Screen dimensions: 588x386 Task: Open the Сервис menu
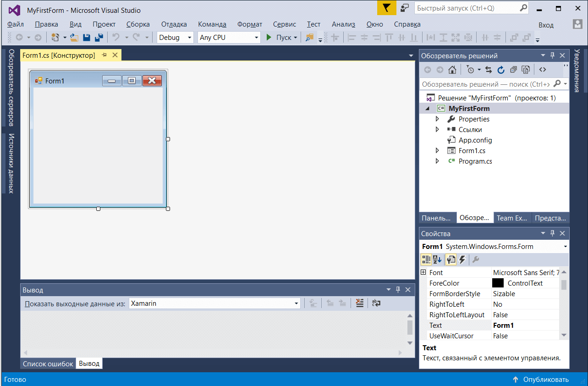[285, 24]
